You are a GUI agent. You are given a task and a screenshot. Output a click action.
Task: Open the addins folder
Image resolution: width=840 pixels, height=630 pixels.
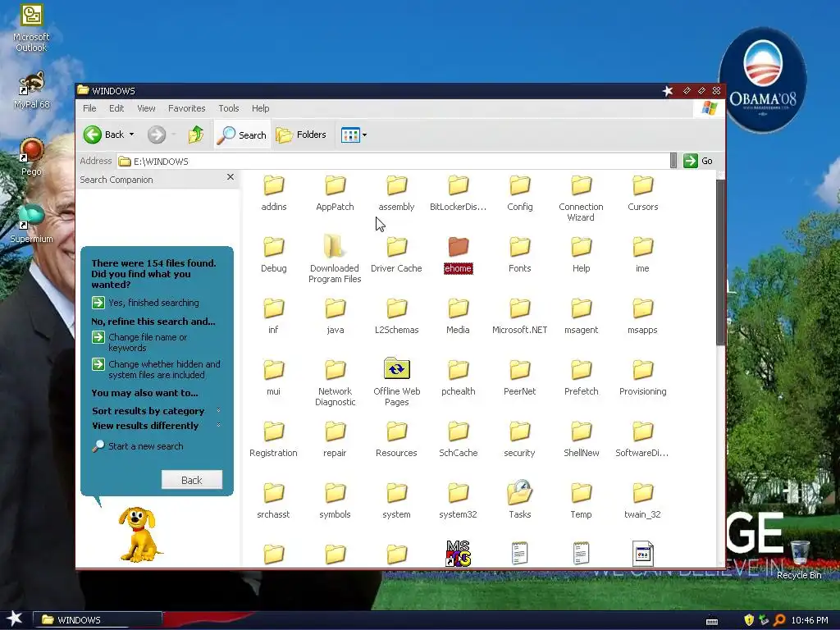[274, 193]
